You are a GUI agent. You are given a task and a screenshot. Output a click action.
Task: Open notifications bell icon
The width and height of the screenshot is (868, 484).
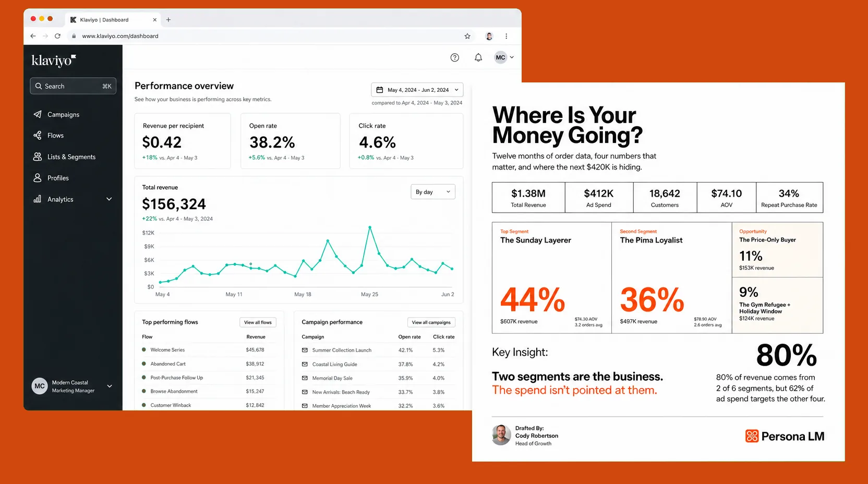point(478,57)
